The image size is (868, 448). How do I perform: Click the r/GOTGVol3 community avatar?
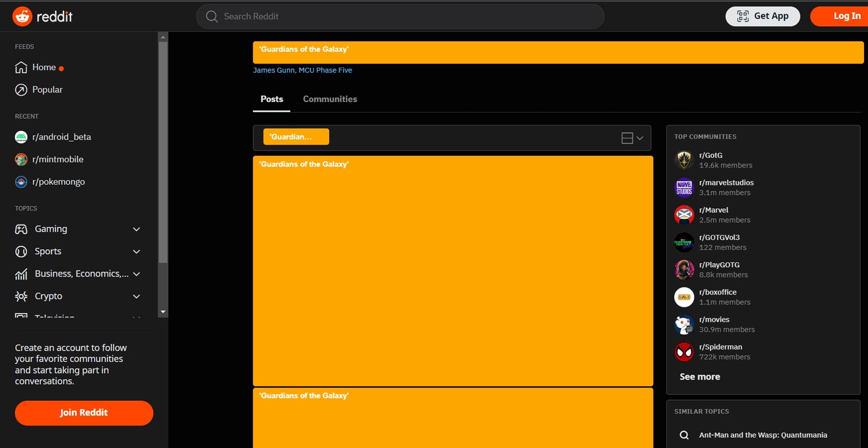tap(684, 242)
